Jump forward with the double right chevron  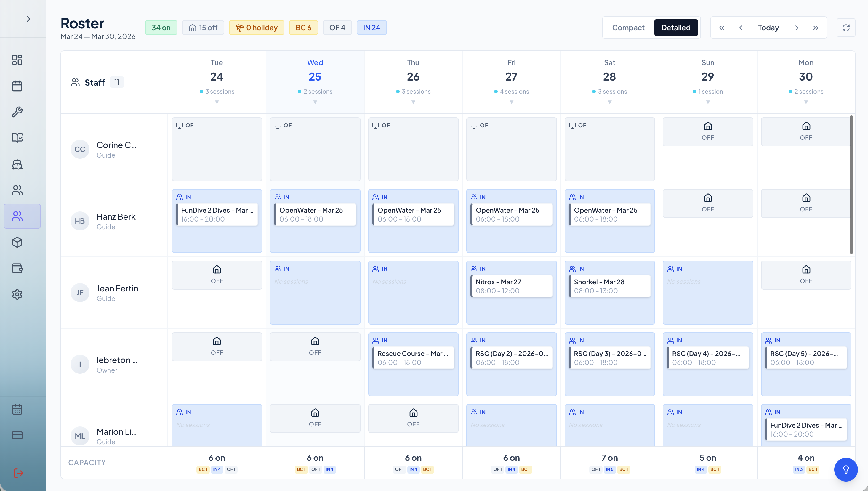click(815, 28)
